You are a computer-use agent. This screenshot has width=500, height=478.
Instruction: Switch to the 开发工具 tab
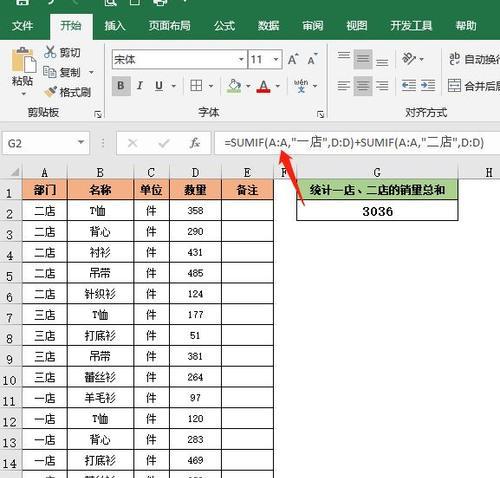click(x=411, y=26)
